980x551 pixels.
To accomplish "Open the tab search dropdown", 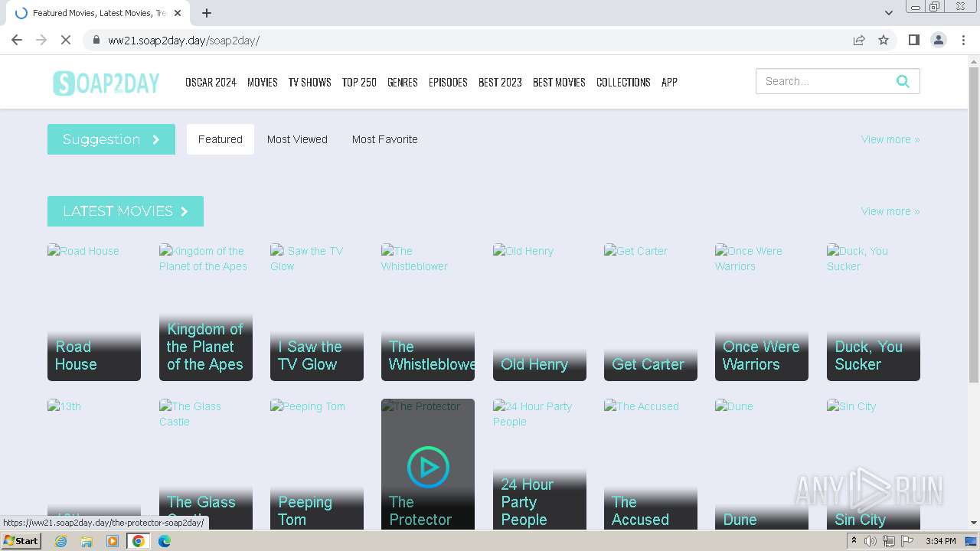I will click(x=889, y=12).
